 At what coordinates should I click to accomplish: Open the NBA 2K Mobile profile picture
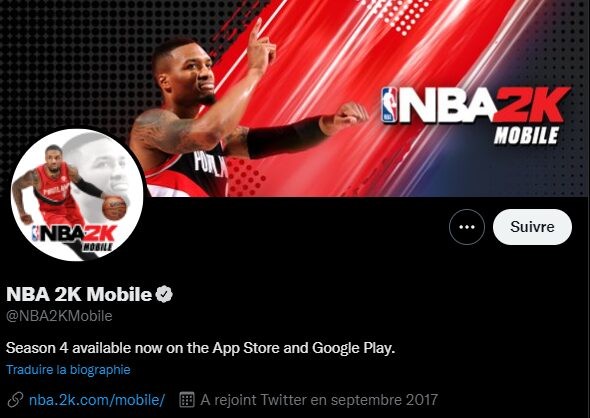77,195
